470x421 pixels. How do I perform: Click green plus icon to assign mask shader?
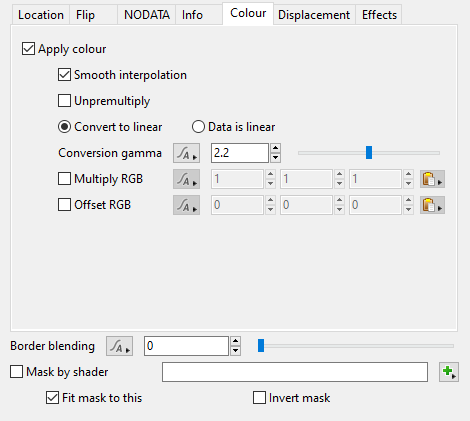click(449, 372)
